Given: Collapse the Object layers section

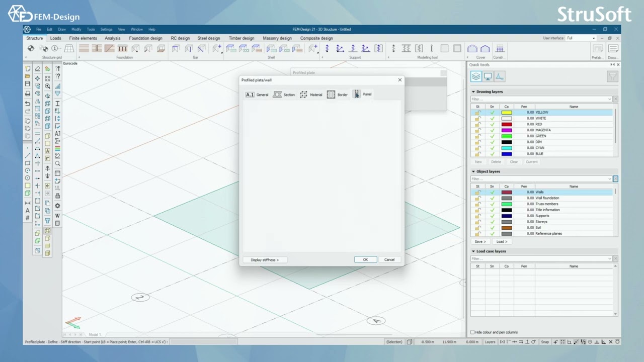Looking at the screenshot, I should pyautogui.click(x=473, y=171).
